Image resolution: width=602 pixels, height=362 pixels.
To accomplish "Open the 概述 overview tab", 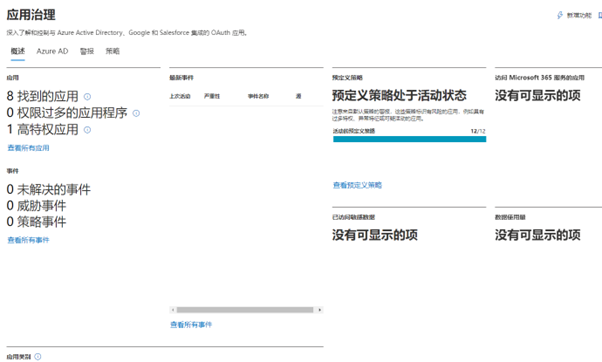I will (18, 51).
